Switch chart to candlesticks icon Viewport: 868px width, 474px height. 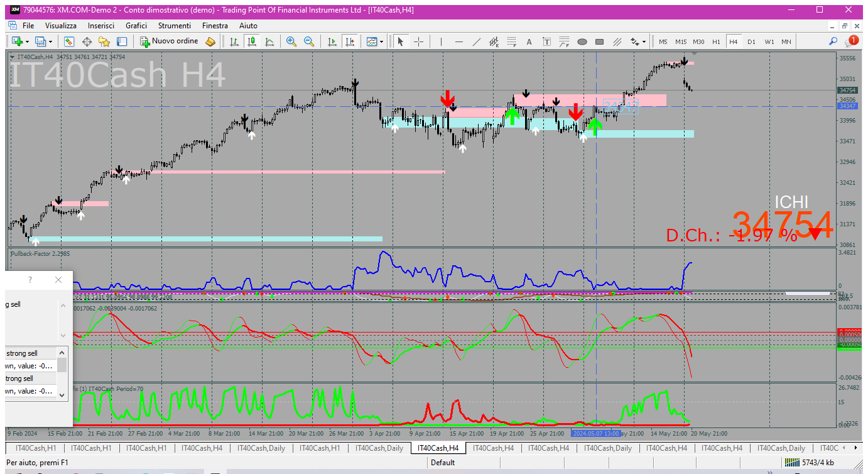pyautogui.click(x=252, y=41)
